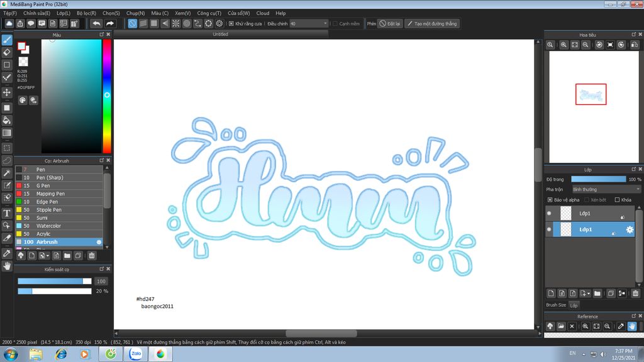This screenshot has height=362, width=644.
Task: Open the Công cụ(T) menu
Action: pos(209,13)
